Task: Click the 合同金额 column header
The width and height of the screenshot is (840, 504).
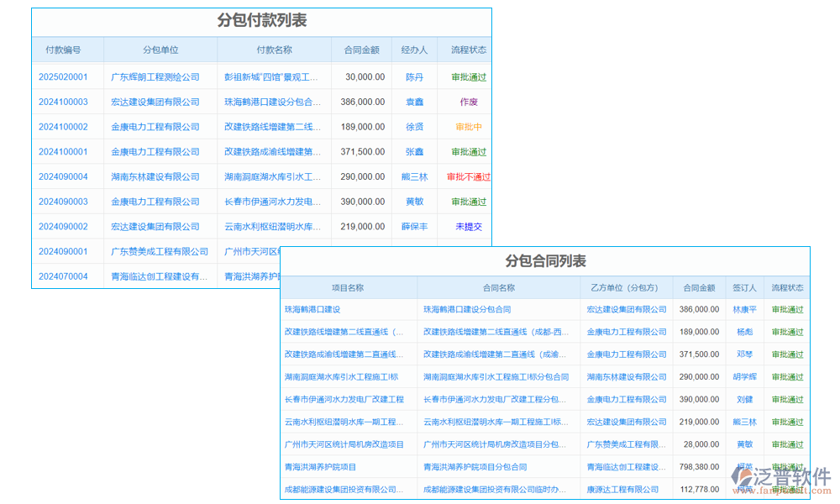Action: 361,50
